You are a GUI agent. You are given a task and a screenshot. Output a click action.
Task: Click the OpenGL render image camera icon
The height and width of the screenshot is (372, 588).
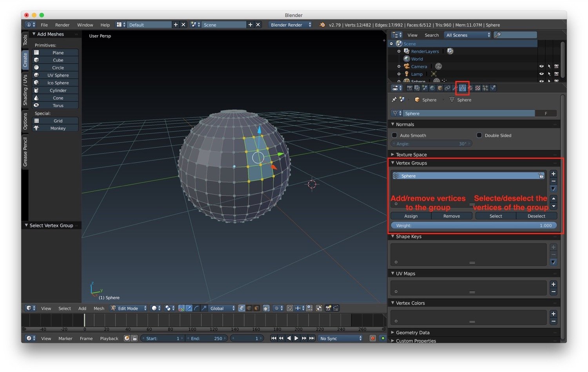328,308
